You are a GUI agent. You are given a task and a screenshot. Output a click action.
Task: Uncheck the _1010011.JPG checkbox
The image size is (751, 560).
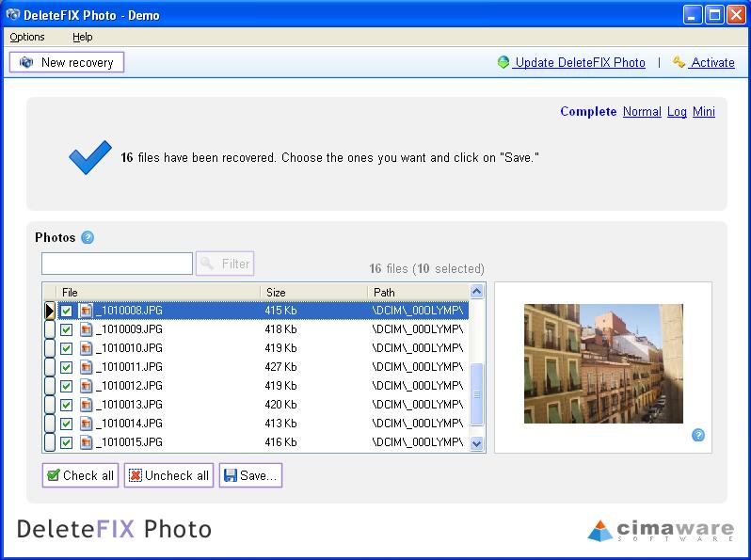(67, 367)
